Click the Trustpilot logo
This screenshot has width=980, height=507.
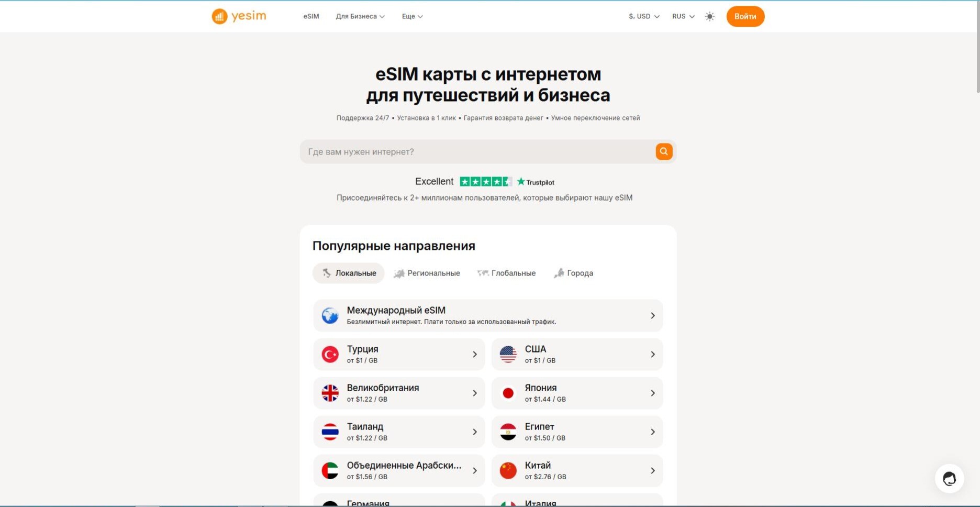tap(536, 182)
